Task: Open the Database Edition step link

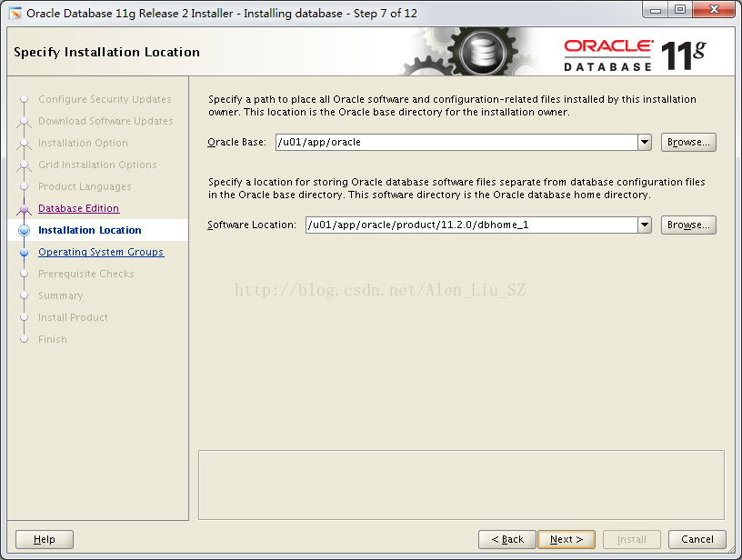Action: tap(78, 208)
